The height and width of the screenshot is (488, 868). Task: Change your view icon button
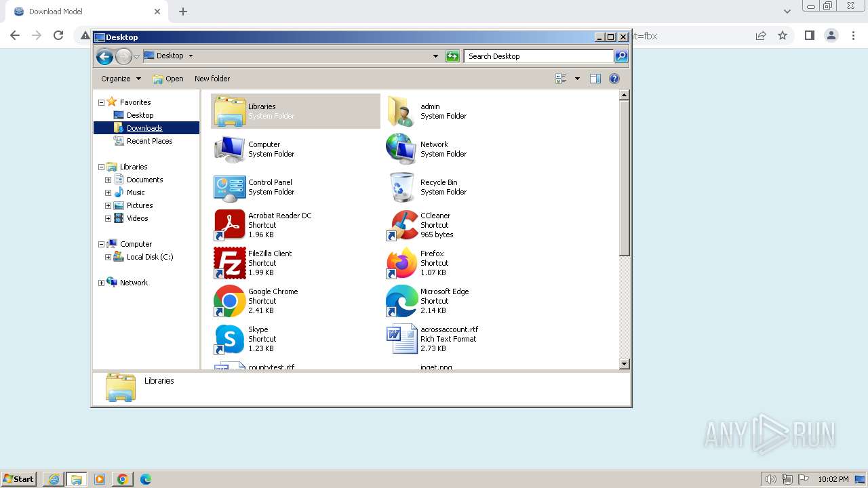coord(561,79)
